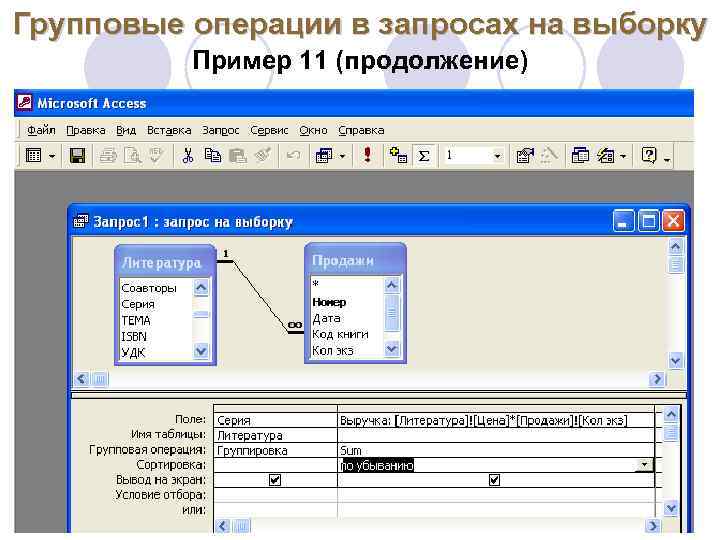Open the Файл menu
Viewport: 720px width, 540px height.
[41, 130]
